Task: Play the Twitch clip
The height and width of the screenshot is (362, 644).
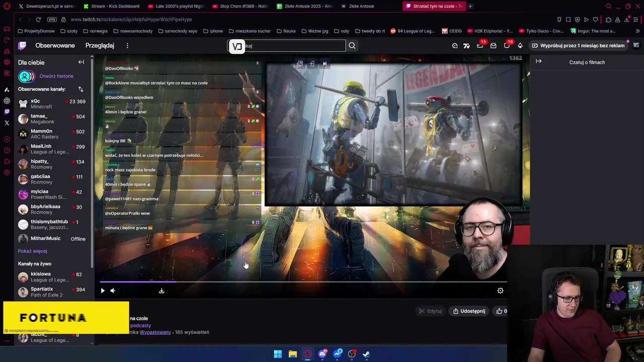Action: [103, 291]
